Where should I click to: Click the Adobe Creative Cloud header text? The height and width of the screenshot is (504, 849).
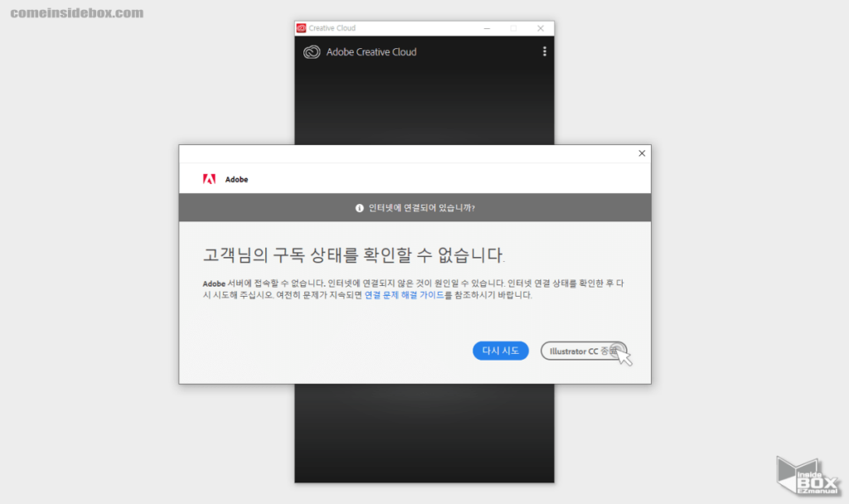tap(371, 52)
